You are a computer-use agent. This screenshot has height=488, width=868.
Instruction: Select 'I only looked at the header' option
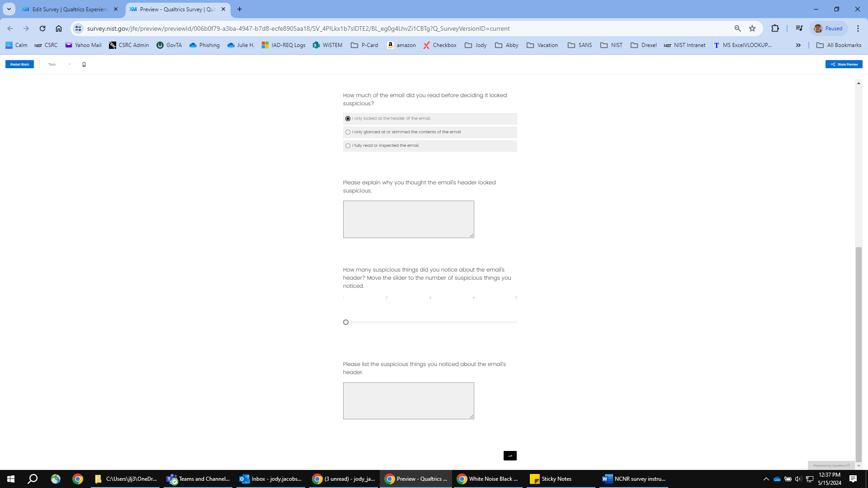coord(348,119)
